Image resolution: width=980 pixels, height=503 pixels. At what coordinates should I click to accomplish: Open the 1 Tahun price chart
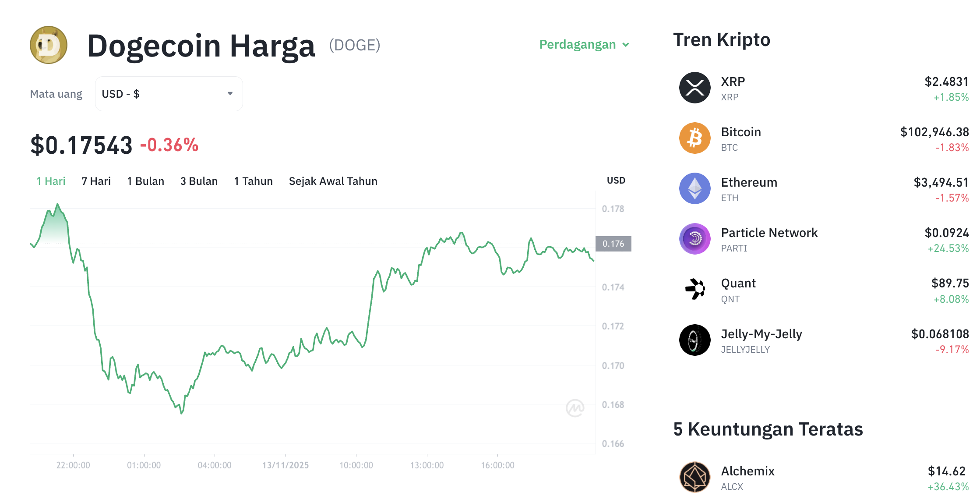(x=253, y=181)
